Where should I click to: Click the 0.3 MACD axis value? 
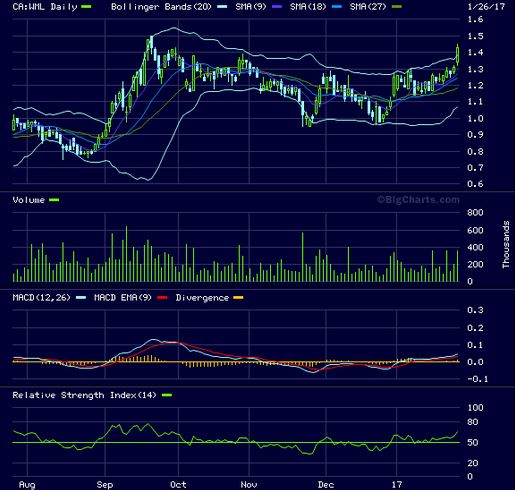pyautogui.click(x=475, y=310)
